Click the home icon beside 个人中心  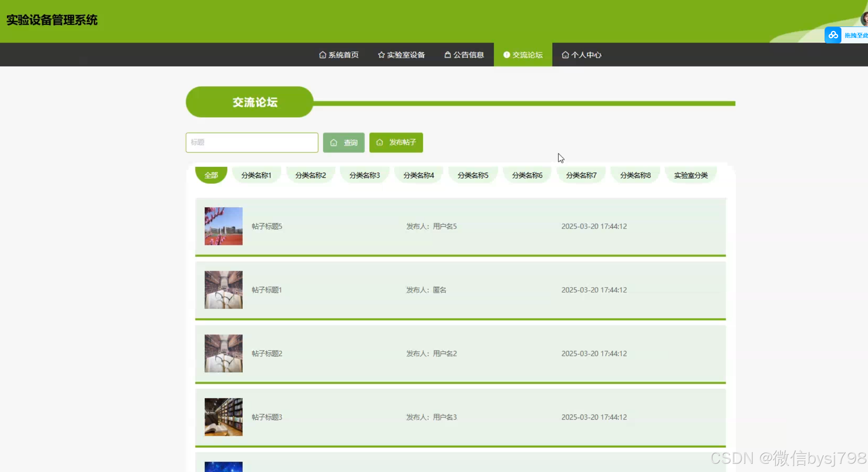pos(565,55)
